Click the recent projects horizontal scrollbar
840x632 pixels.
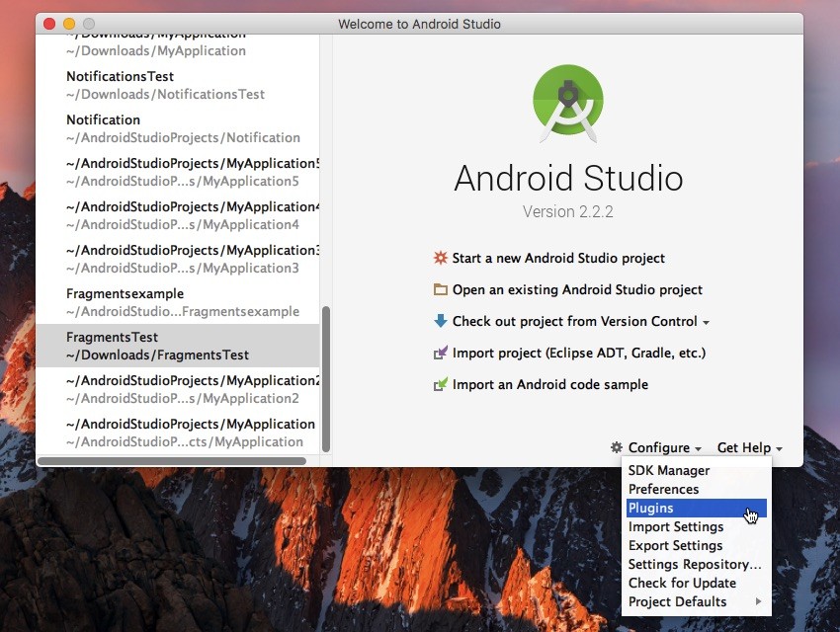pos(172,461)
